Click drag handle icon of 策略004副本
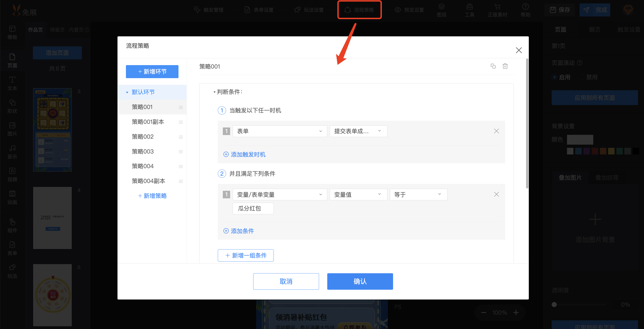This screenshot has height=329, width=644. (x=181, y=181)
